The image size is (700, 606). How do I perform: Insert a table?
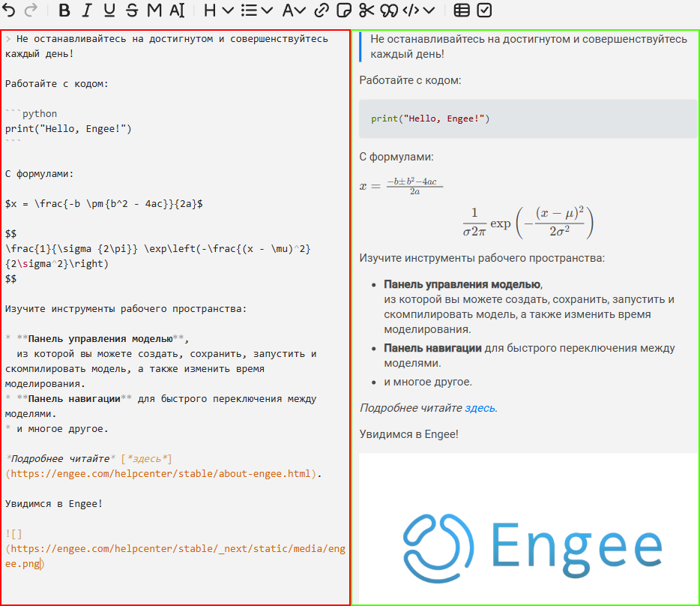462,10
